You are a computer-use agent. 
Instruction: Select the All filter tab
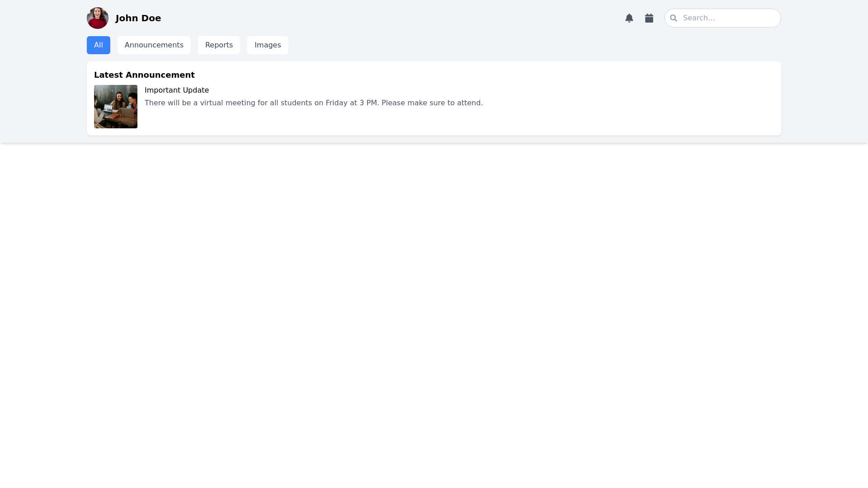tap(98, 45)
